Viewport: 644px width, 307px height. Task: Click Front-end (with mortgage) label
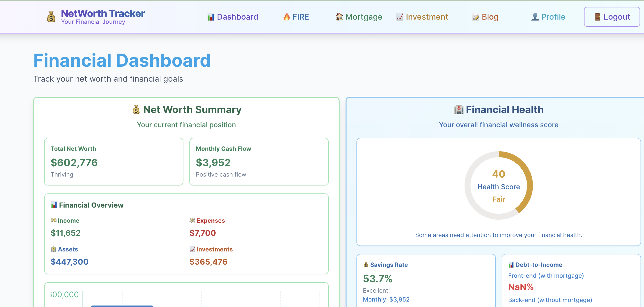(546, 276)
